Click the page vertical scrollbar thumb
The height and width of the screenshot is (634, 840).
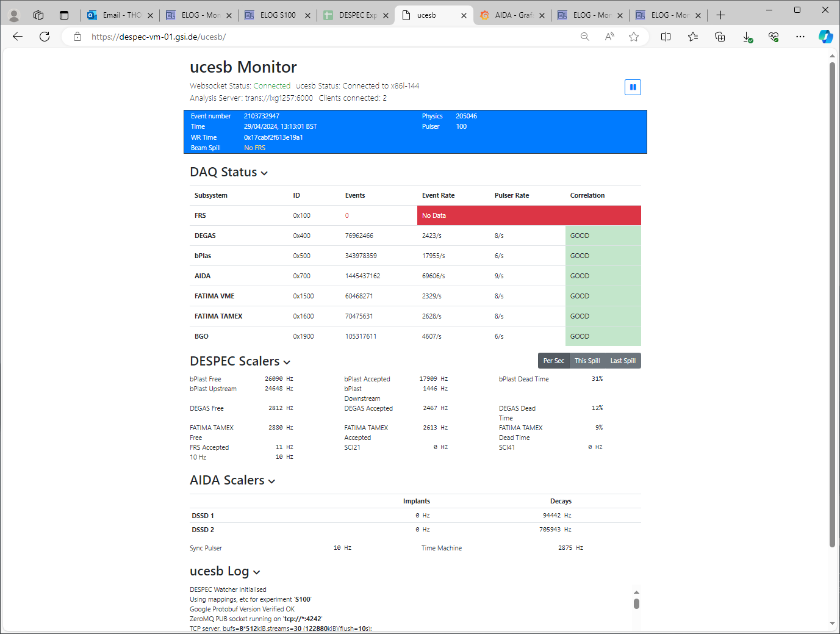coord(832,304)
